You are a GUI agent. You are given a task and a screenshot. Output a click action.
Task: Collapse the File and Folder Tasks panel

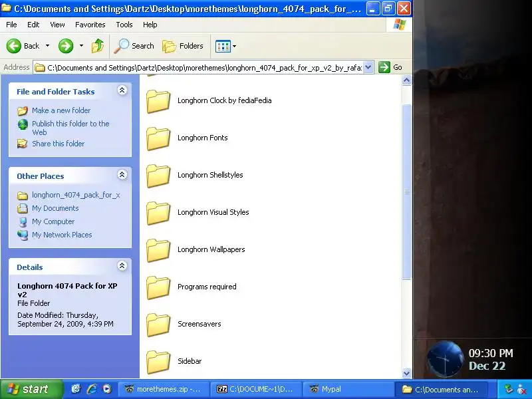122,90
